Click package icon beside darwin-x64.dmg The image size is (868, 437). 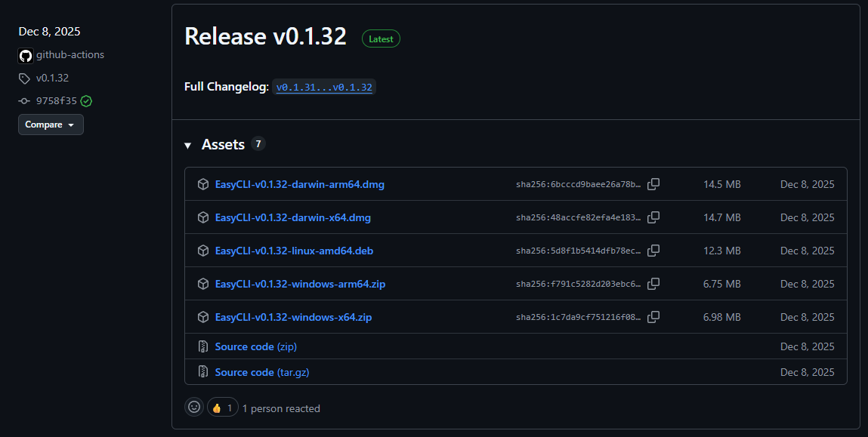click(x=203, y=217)
